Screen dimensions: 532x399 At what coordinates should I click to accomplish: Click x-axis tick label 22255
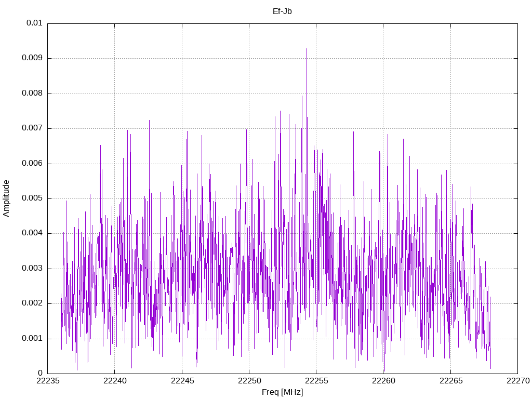[x=316, y=381]
